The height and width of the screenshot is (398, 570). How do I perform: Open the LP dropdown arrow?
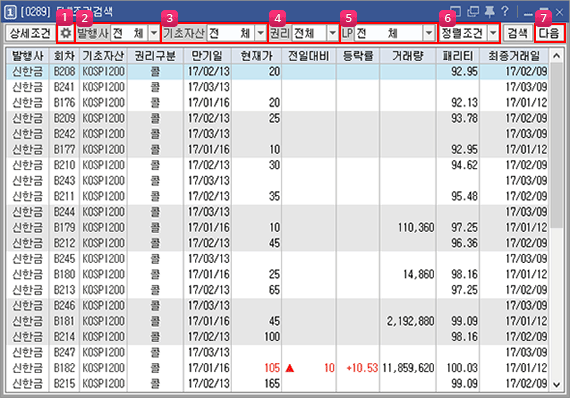pos(429,33)
